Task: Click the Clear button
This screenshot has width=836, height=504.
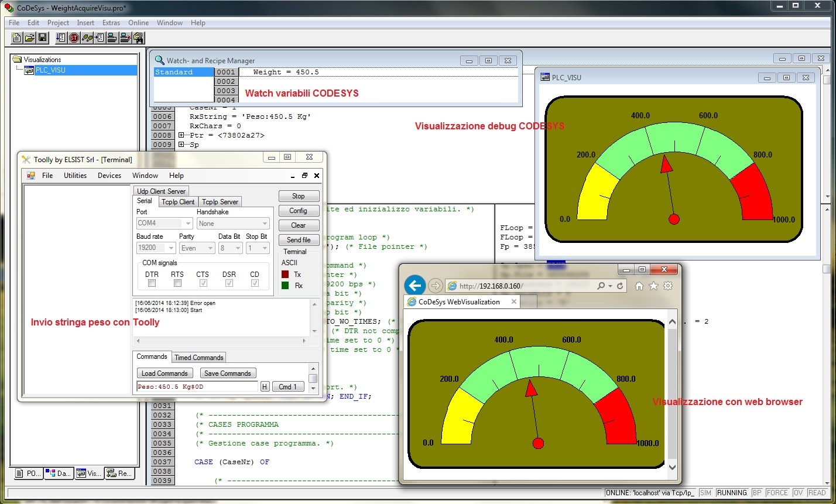Action: (x=299, y=225)
